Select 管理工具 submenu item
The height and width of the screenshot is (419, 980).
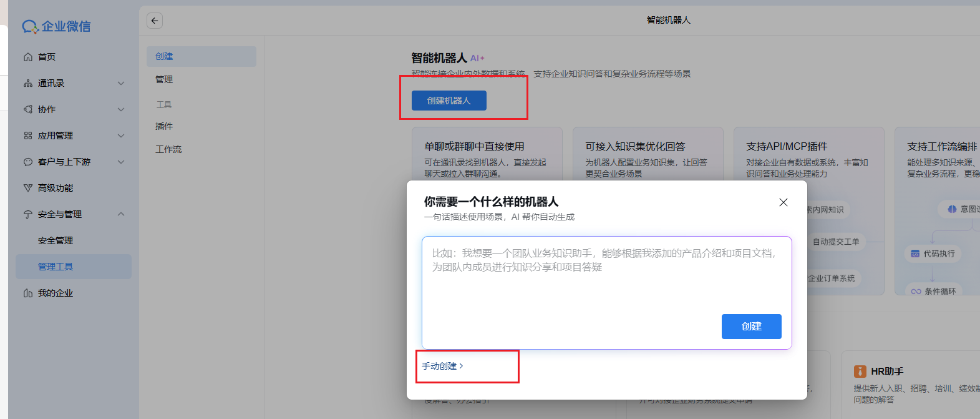pyautogui.click(x=74, y=267)
